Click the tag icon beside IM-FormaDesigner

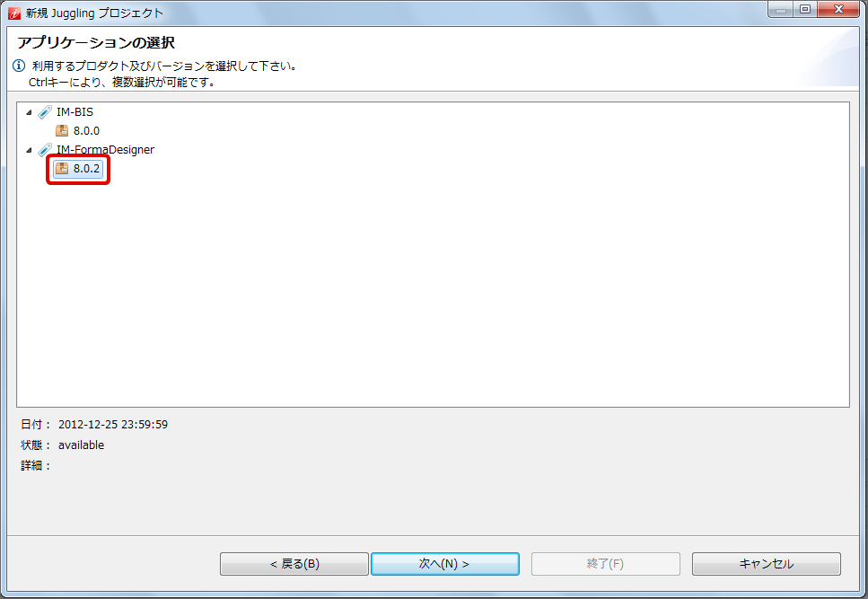point(45,149)
